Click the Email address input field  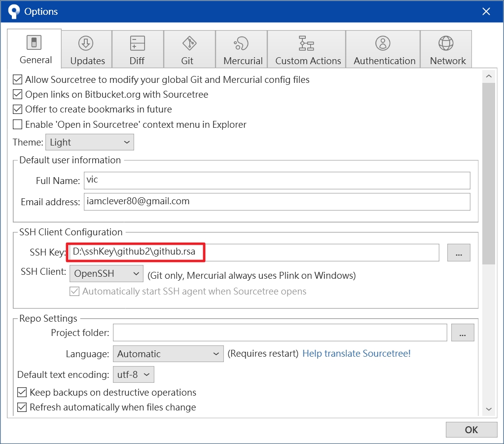277,202
